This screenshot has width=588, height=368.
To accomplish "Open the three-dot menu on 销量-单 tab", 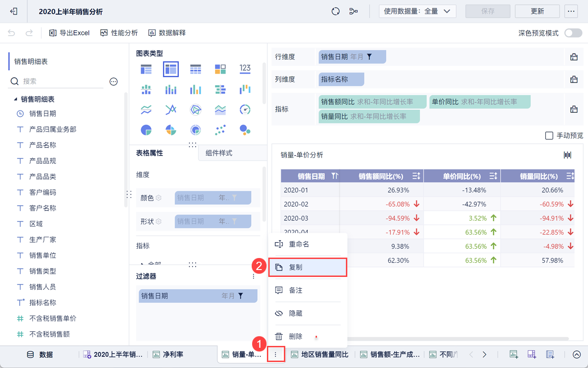I will point(276,355).
